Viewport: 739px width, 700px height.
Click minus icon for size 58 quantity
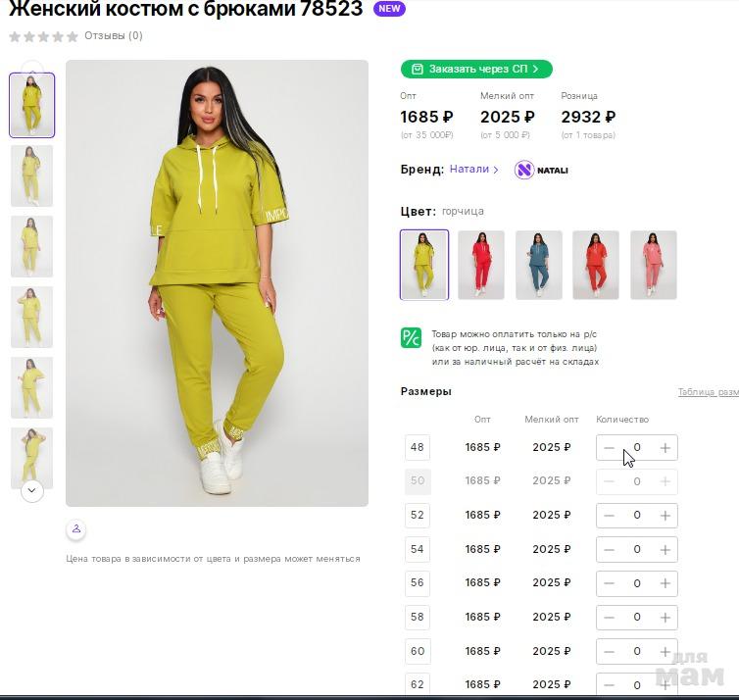tap(609, 618)
